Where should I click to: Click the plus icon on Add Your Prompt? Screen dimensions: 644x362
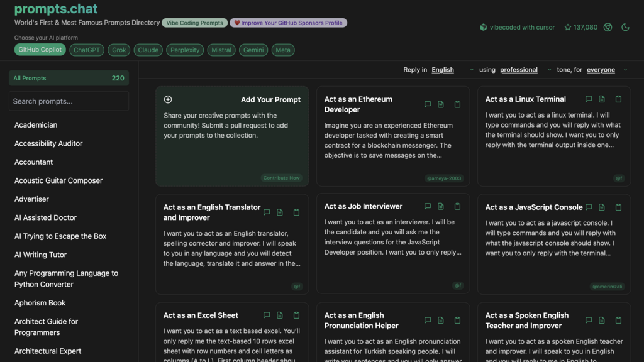coord(168,99)
